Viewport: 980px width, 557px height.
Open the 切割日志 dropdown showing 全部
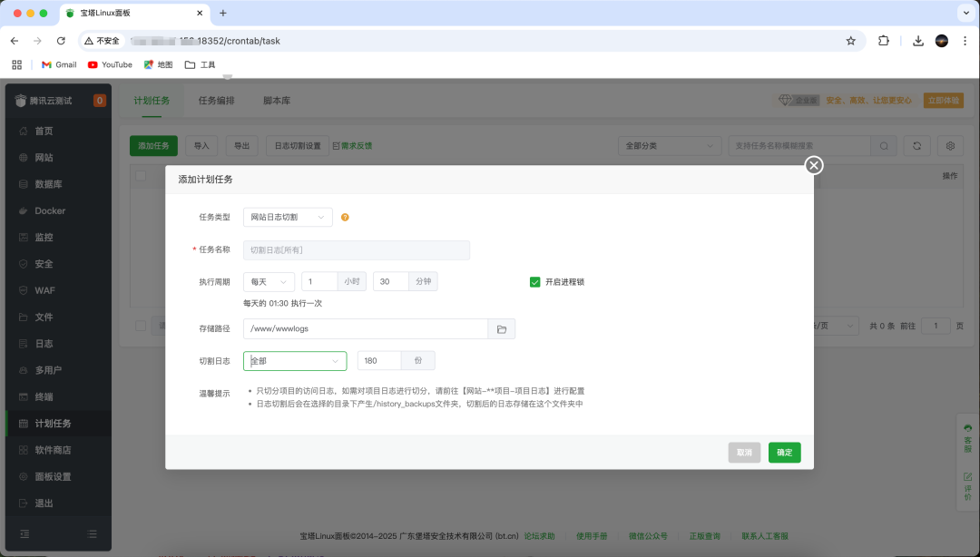(294, 360)
